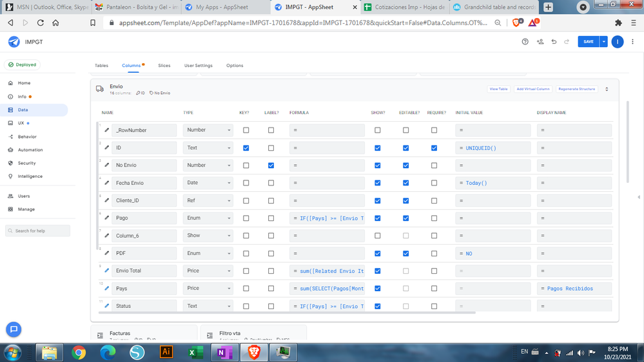Switch to the Slices tab

point(164,65)
